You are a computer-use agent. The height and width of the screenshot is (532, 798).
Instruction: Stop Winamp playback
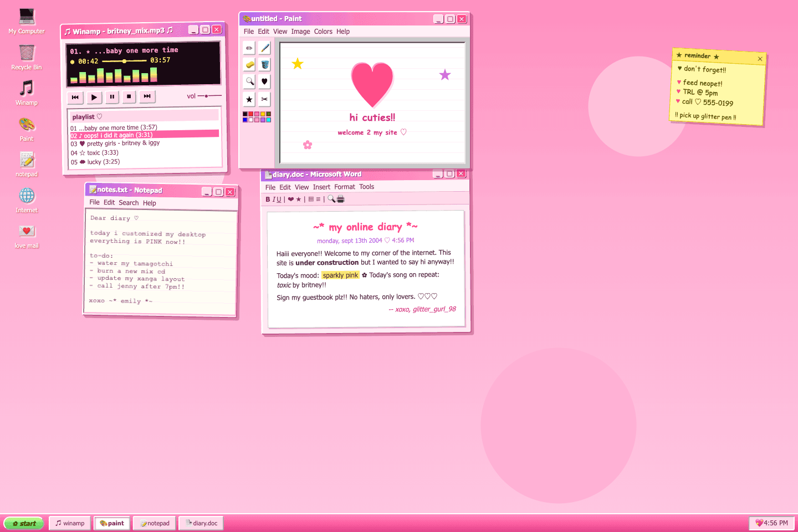(129, 96)
